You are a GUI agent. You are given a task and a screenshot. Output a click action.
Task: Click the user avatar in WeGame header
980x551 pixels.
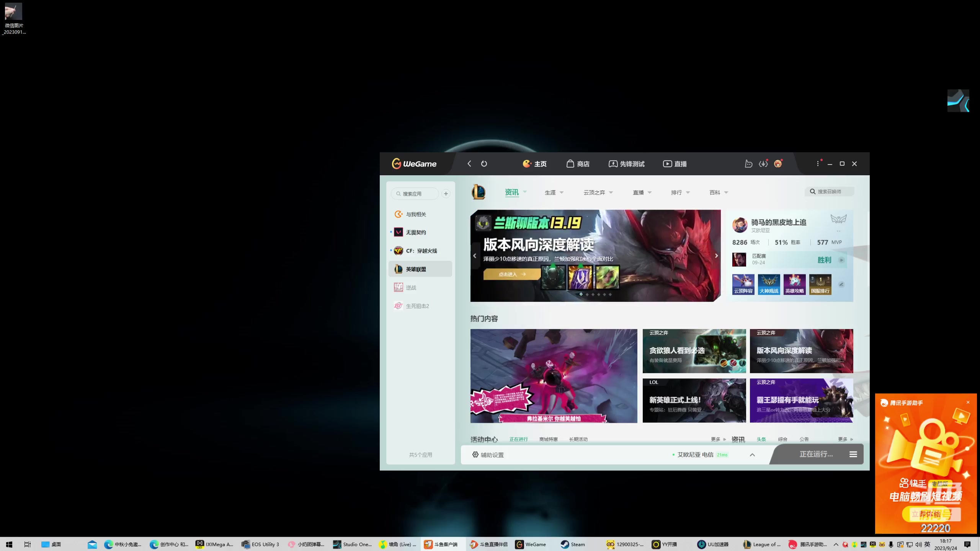pos(778,164)
